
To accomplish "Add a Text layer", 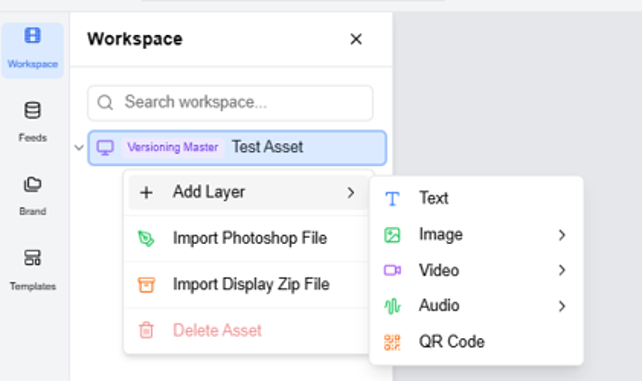I will tap(476, 198).
